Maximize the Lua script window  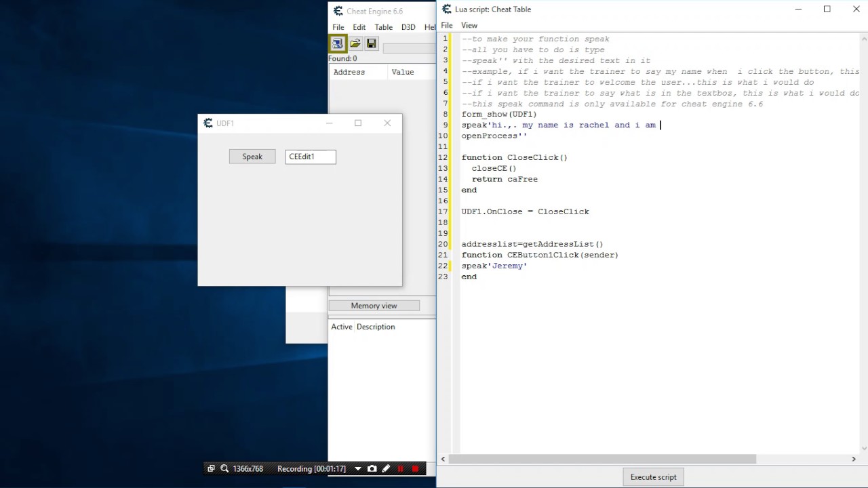[827, 9]
